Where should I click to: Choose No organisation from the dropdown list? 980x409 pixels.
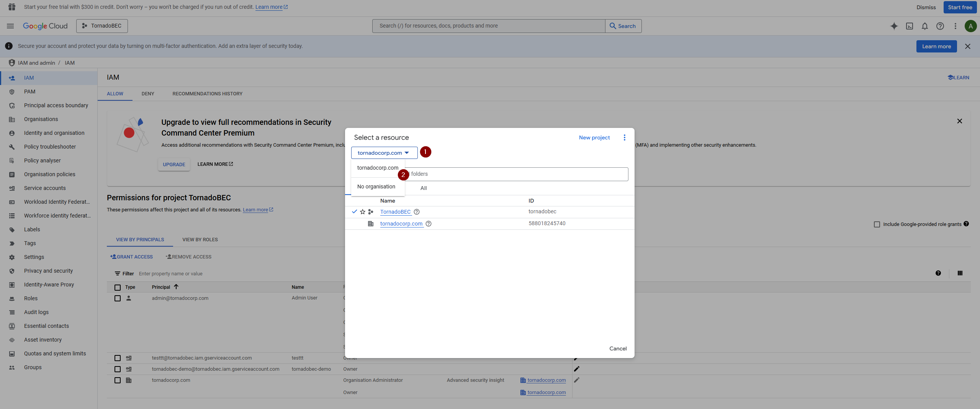[x=376, y=187]
